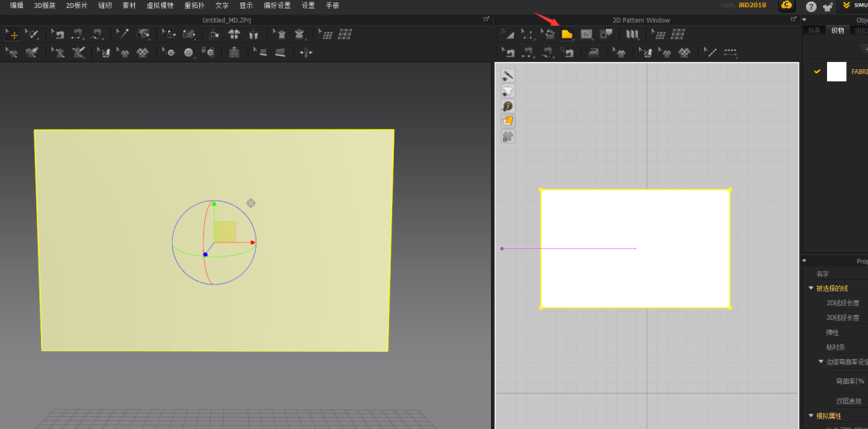The width and height of the screenshot is (868, 429).
Task: Undock the 2D Pattern Window panel
Action: (x=793, y=18)
